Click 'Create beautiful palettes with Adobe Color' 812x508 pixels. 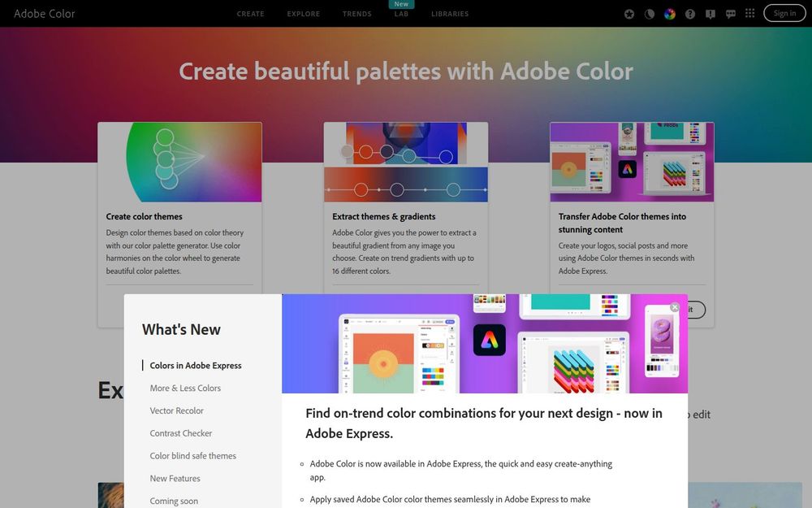click(x=406, y=72)
